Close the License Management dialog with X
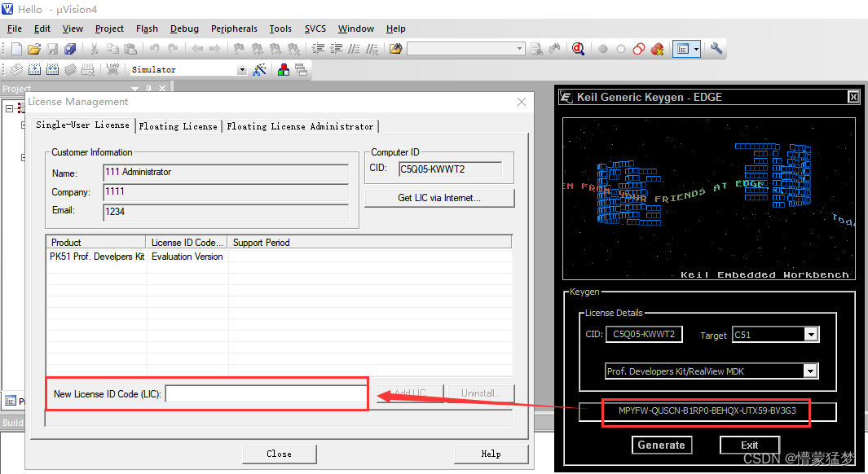The width and height of the screenshot is (868, 474). (522, 103)
